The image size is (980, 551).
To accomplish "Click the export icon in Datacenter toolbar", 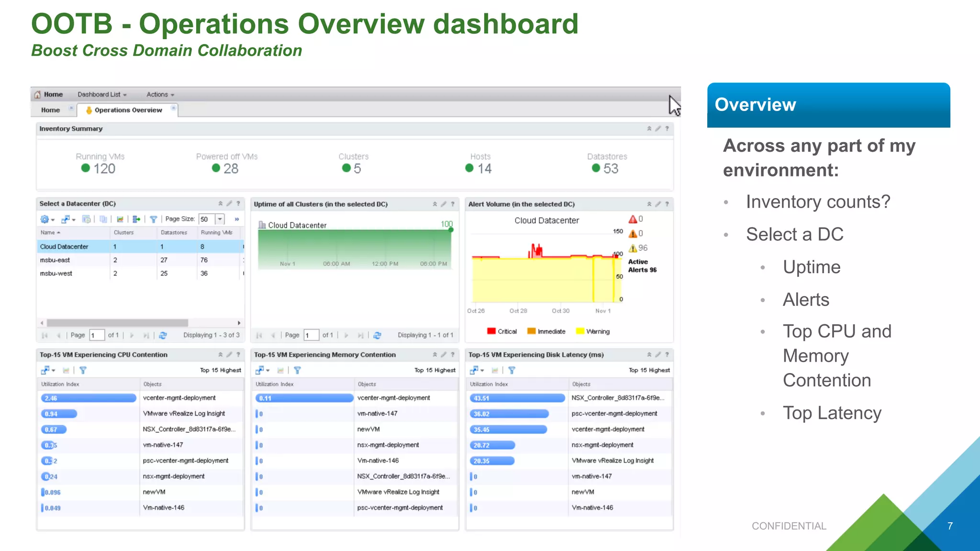I will coord(136,219).
